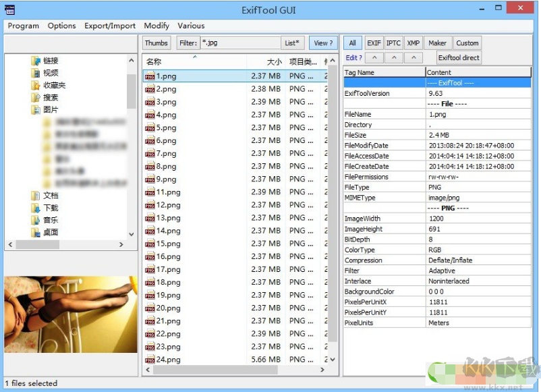Click the Thumbs button

(x=156, y=43)
